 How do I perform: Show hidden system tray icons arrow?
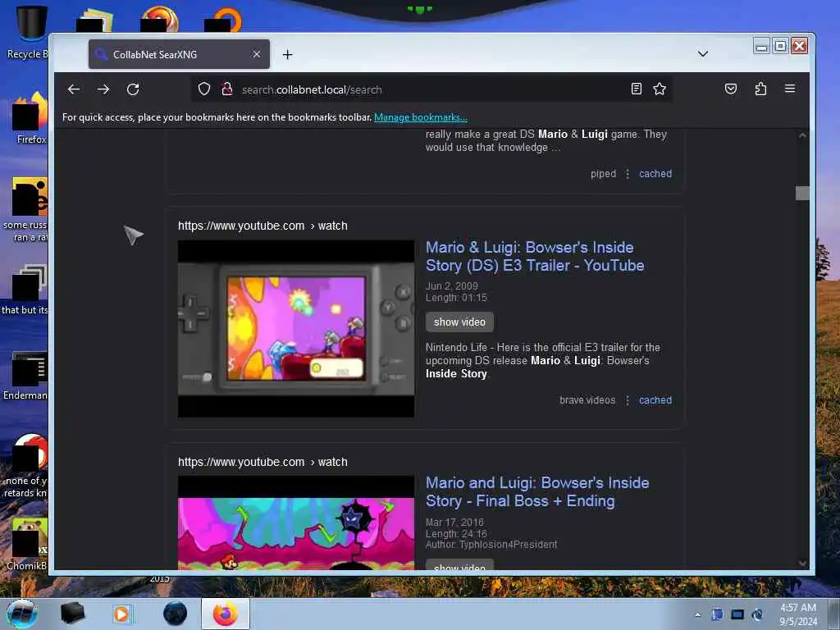point(697,614)
